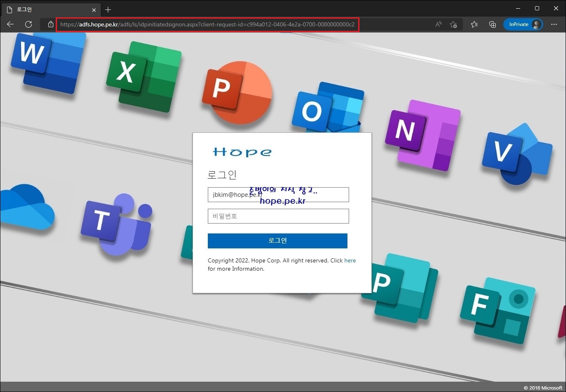Screen dimensions: 566x392
Task: Open a new tab with plus icon
Action: click(108, 9)
